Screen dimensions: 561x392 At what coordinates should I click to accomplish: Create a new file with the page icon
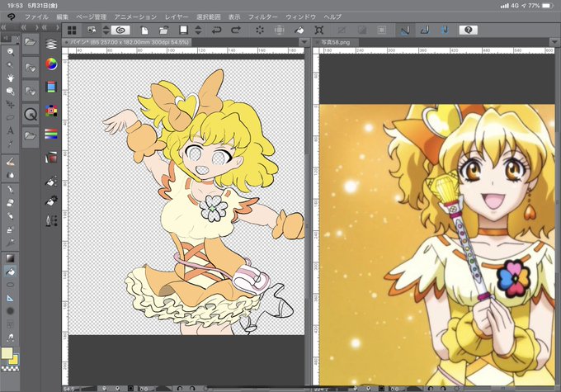click(144, 30)
